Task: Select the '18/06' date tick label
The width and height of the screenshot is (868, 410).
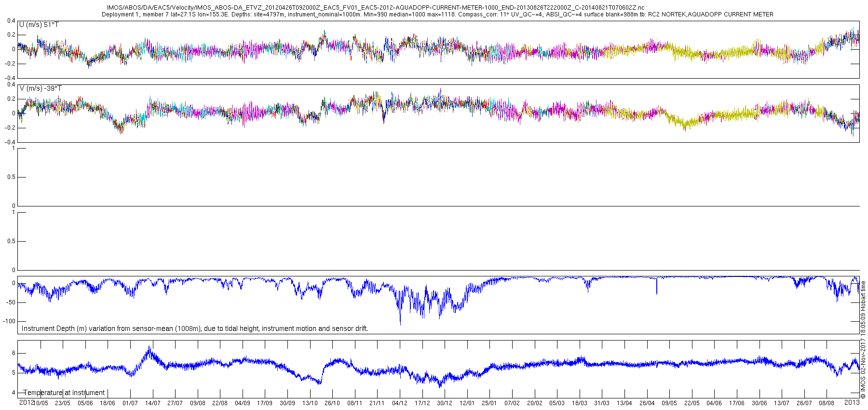Action: (x=108, y=403)
